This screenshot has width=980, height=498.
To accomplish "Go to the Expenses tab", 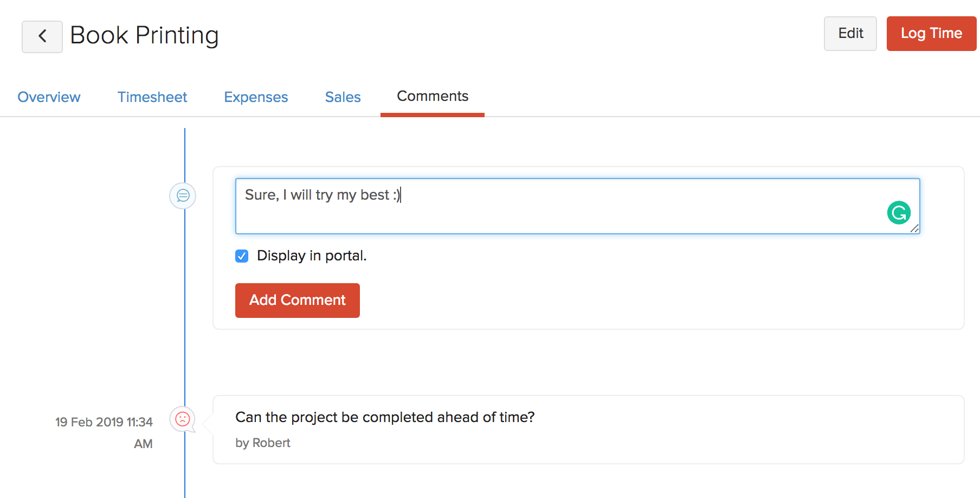I will click(x=256, y=97).
